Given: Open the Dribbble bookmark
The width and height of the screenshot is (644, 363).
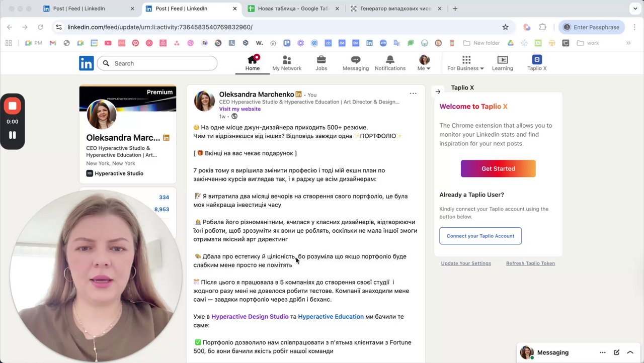Looking at the screenshot, I should click(191, 43).
